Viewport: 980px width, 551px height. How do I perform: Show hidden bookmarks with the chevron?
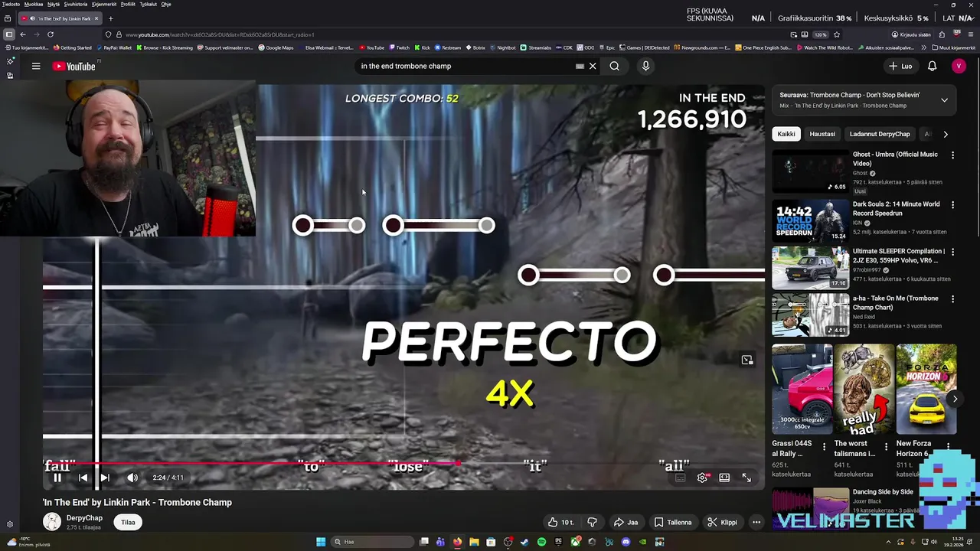coord(924,47)
